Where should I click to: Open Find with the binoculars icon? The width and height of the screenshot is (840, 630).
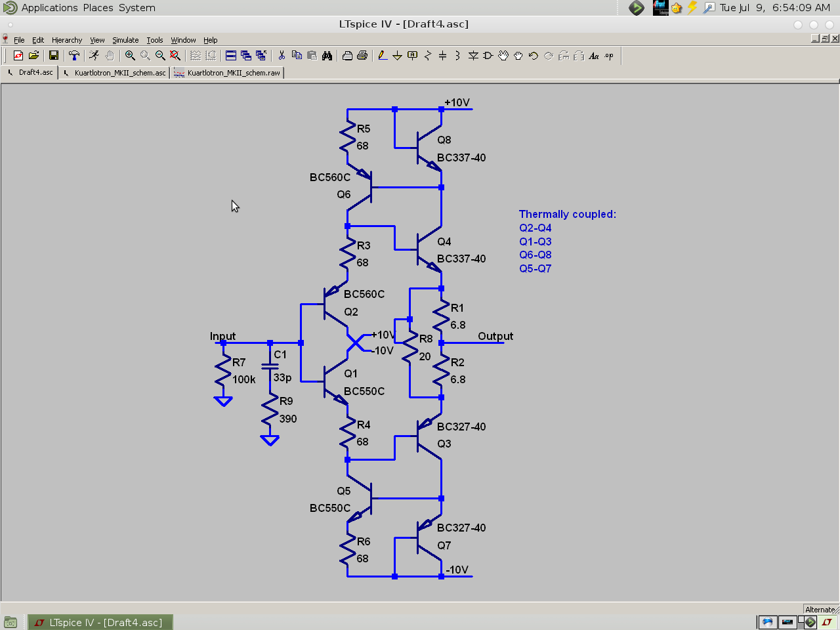click(x=327, y=56)
